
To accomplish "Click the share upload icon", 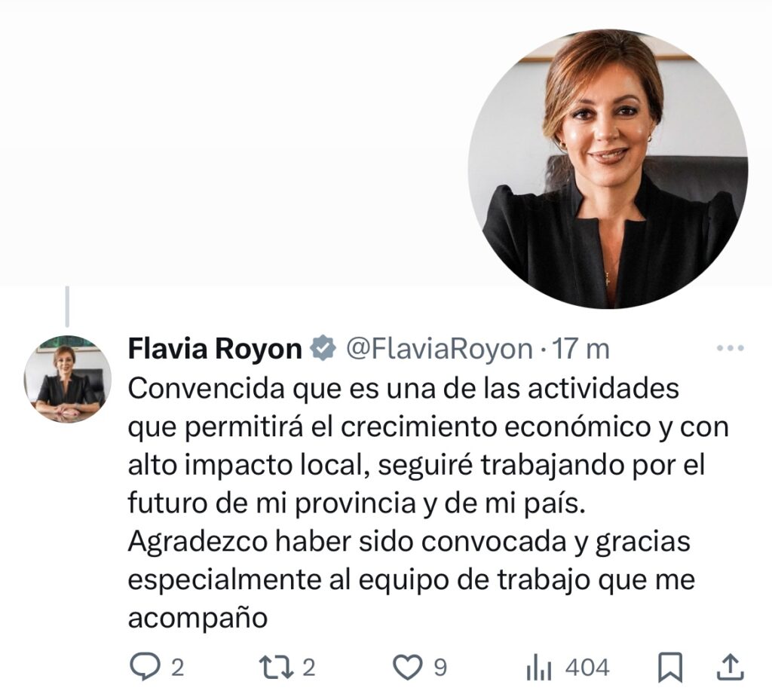I will (730, 667).
